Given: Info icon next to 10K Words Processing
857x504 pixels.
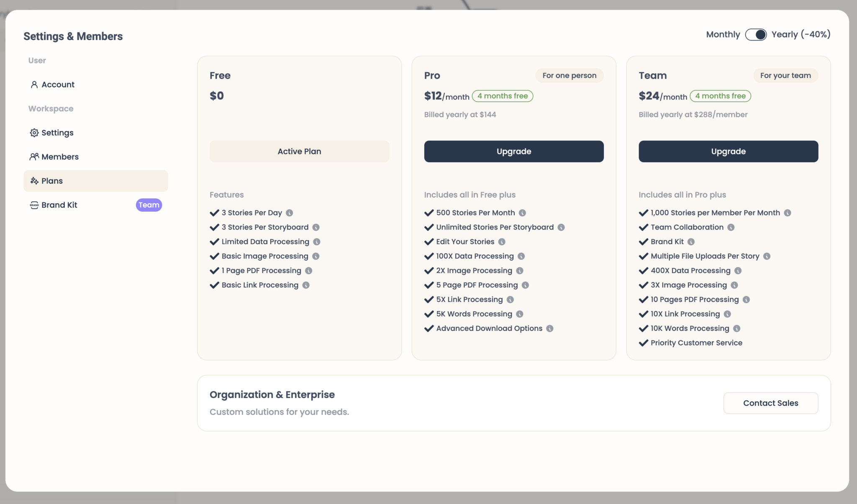Looking at the screenshot, I should tap(736, 329).
